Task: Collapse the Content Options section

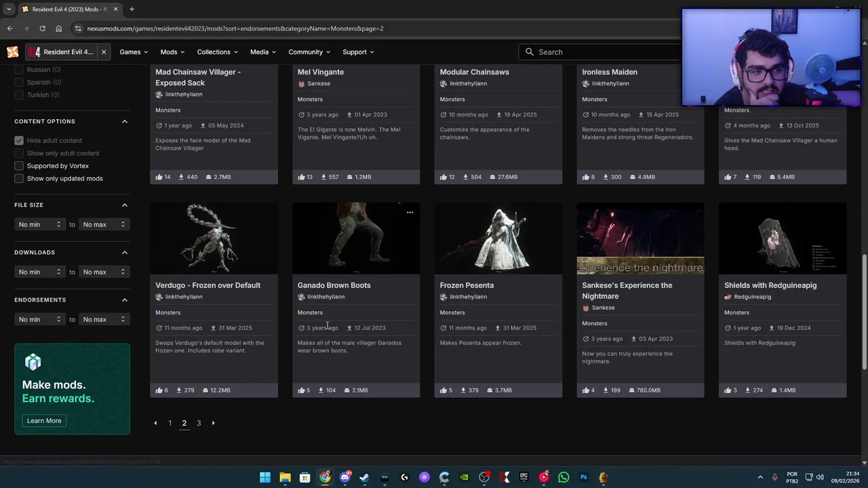Action: point(124,121)
